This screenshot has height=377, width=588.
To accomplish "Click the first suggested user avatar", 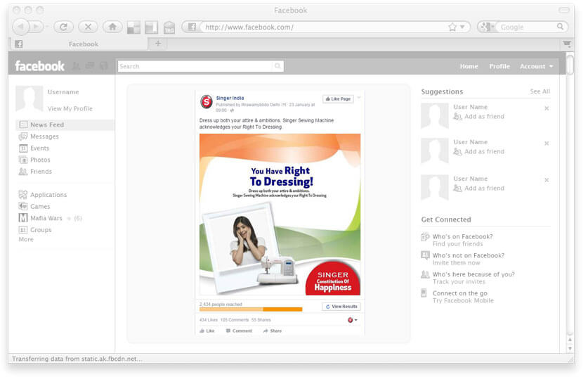I will tap(434, 115).
